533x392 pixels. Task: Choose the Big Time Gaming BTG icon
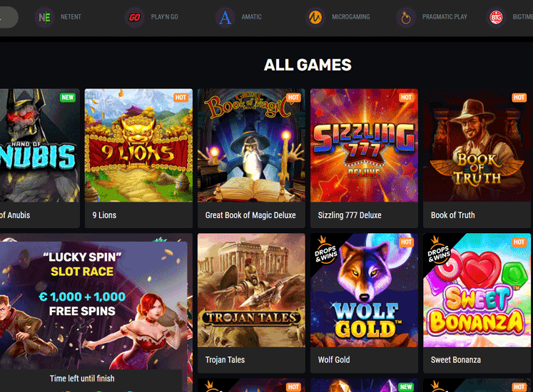497,17
